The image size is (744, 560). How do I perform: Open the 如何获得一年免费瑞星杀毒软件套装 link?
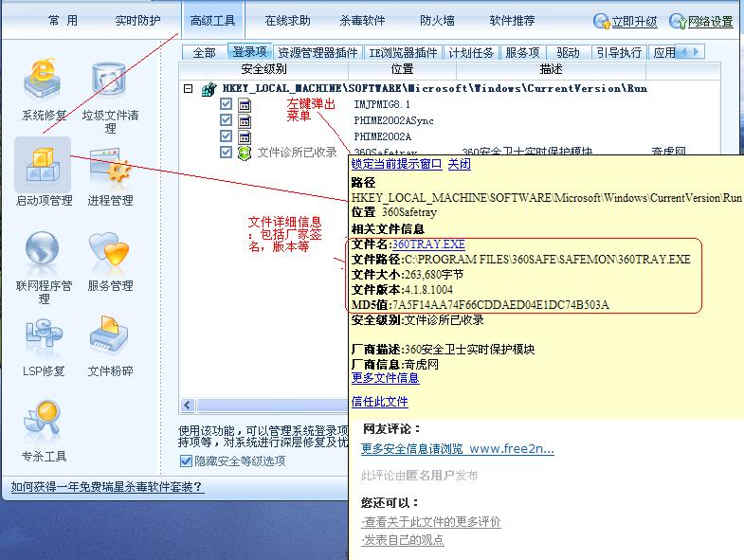[x=108, y=486]
